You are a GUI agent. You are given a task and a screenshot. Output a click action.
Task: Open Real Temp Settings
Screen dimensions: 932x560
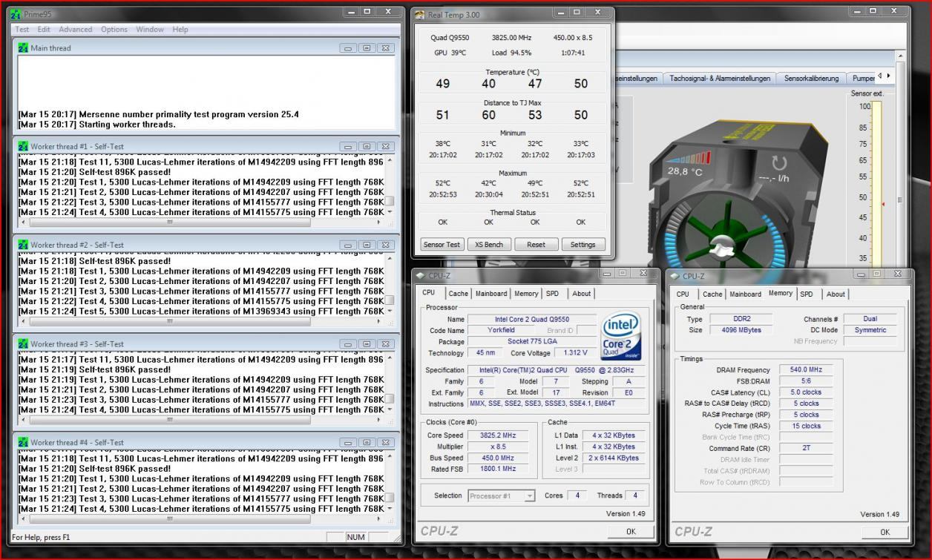point(582,245)
